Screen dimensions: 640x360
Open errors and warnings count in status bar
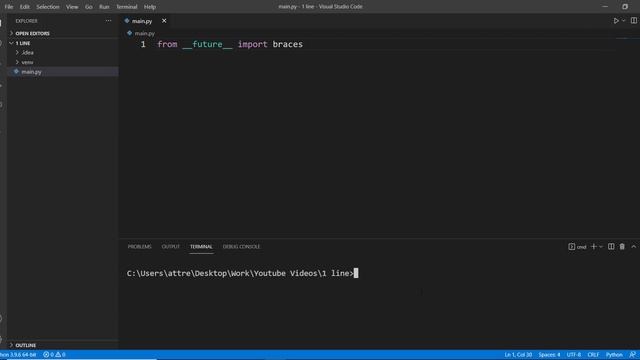[x=54, y=355]
